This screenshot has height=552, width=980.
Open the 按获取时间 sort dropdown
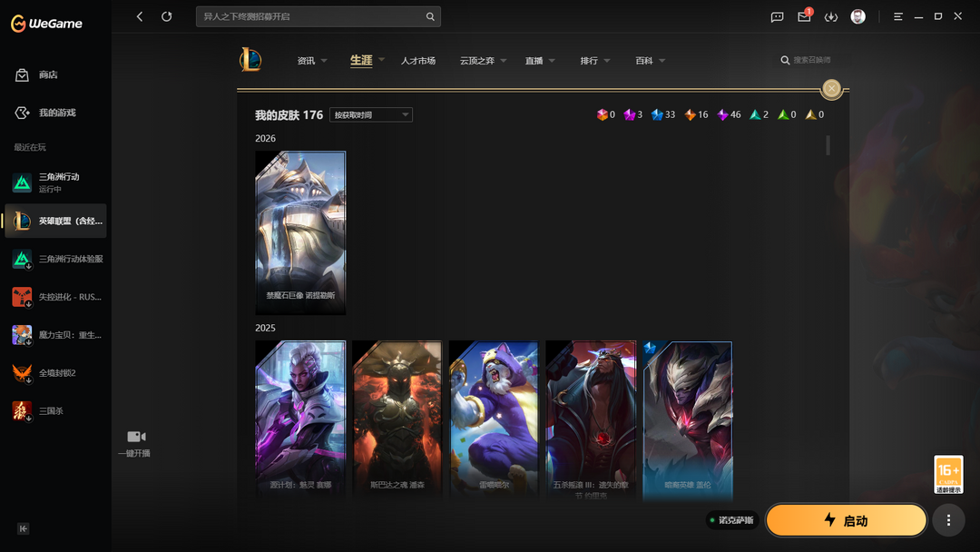pyautogui.click(x=370, y=115)
